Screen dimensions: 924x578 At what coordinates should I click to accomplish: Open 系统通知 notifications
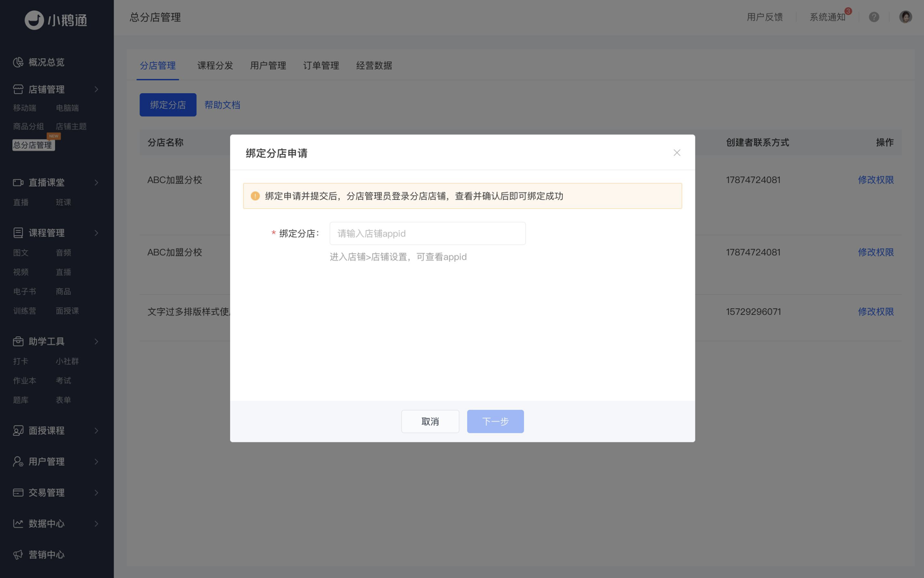click(x=828, y=17)
